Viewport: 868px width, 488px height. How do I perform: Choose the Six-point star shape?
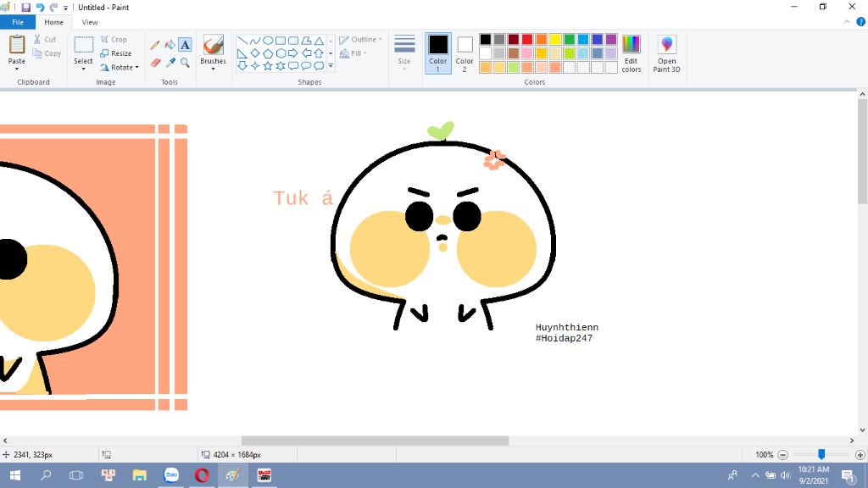[281, 66]
